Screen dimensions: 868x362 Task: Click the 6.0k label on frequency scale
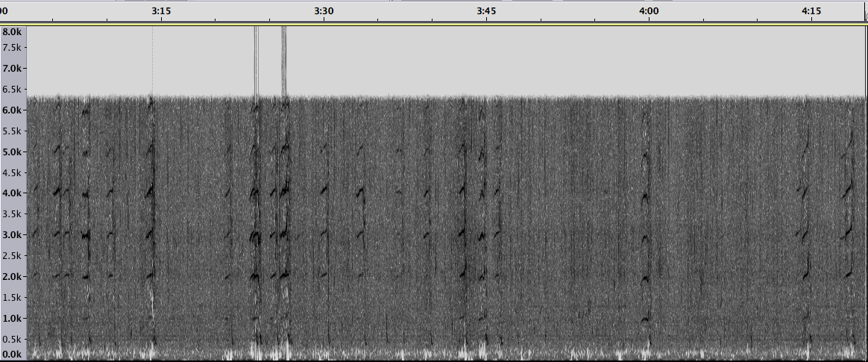12,110
